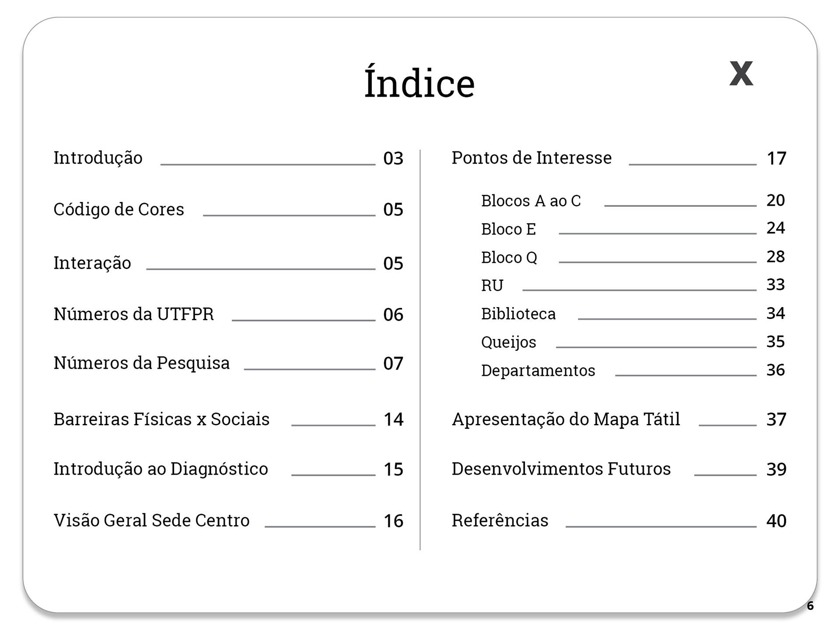
Task: Open the Introdução entry
Action: pyautogui.click(x=228, y=158)
